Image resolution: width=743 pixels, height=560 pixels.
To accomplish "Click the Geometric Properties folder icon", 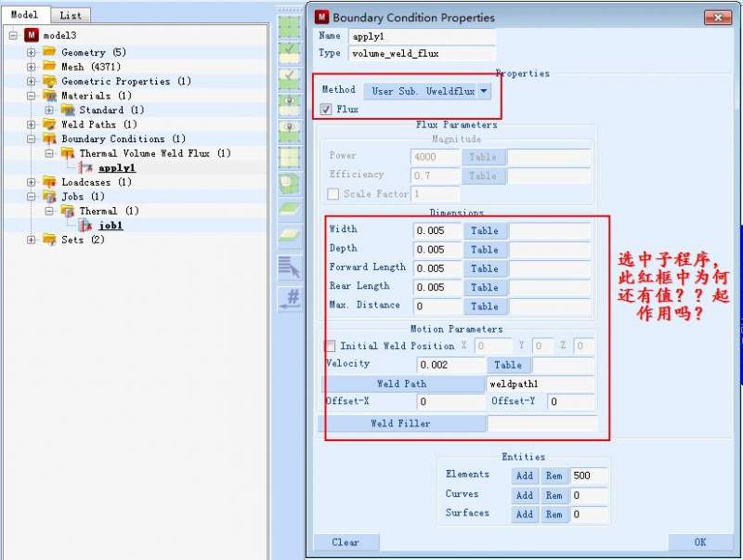I will click(x=49, y=81).
